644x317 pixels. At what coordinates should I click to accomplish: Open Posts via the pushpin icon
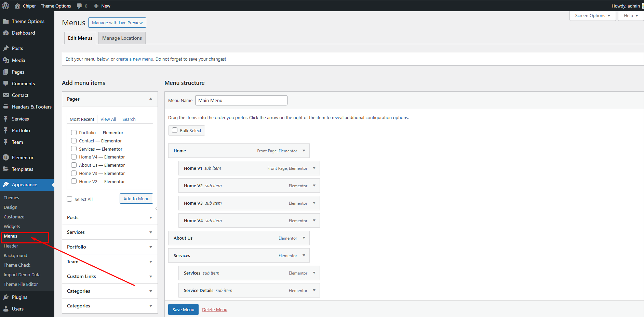point(6,48)
